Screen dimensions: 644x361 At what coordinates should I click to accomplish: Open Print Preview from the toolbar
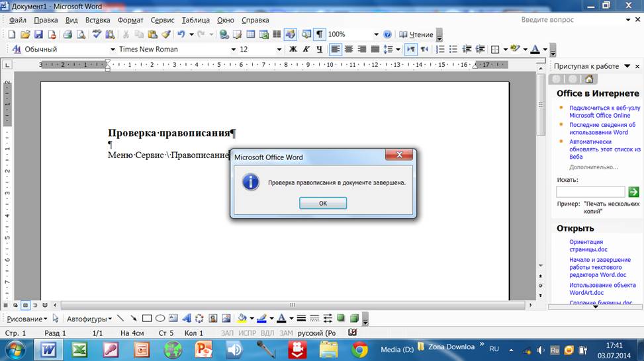pos(81,34)
